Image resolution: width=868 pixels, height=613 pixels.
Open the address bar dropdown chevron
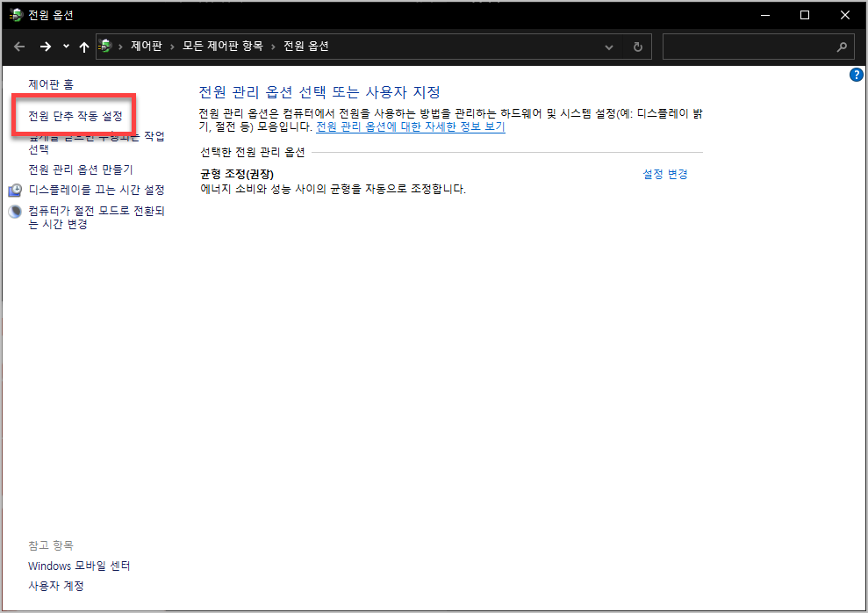pyautogui.click(x=609, y=47)
